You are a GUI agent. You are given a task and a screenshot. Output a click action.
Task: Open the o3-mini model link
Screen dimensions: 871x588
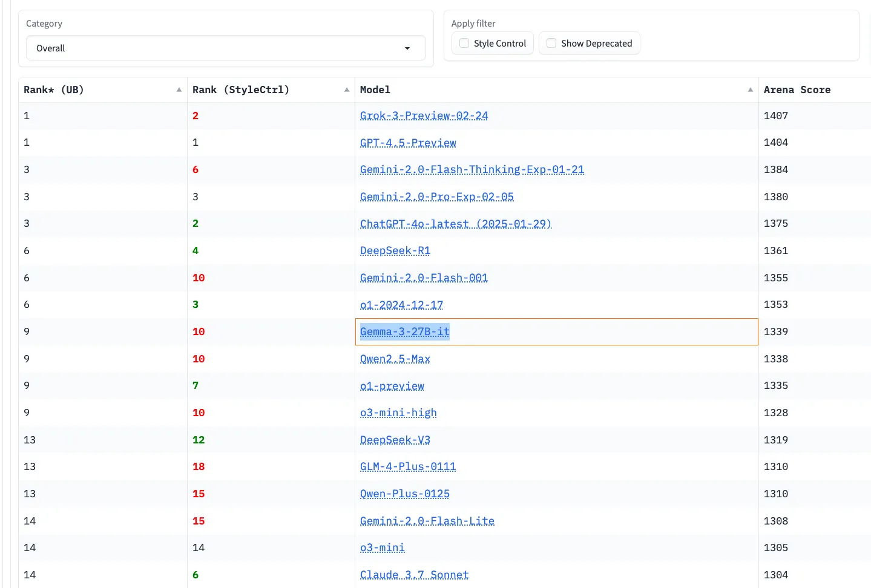[x=383, y=547]
